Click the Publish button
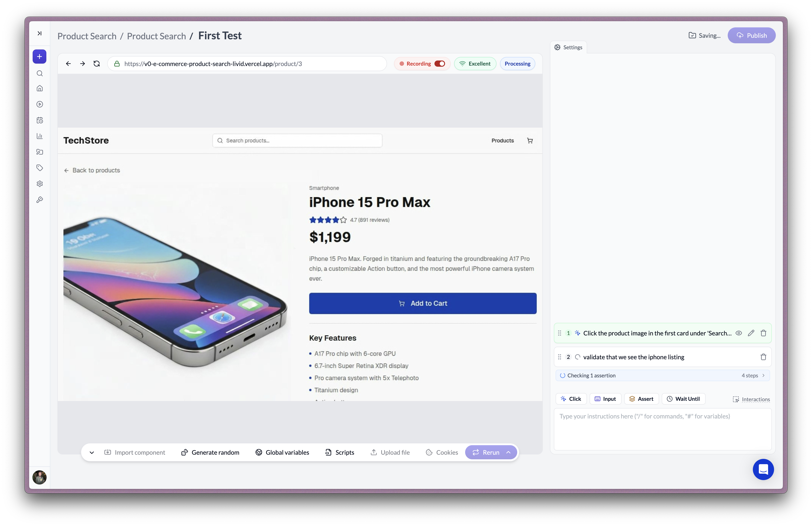Screen dimensions: 812x526 [751, 36]
